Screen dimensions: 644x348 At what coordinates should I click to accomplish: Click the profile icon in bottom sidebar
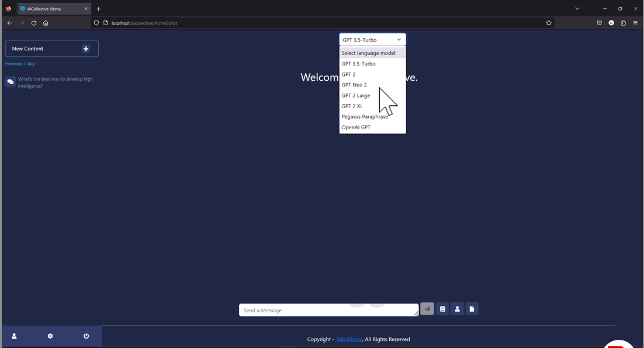13,336
